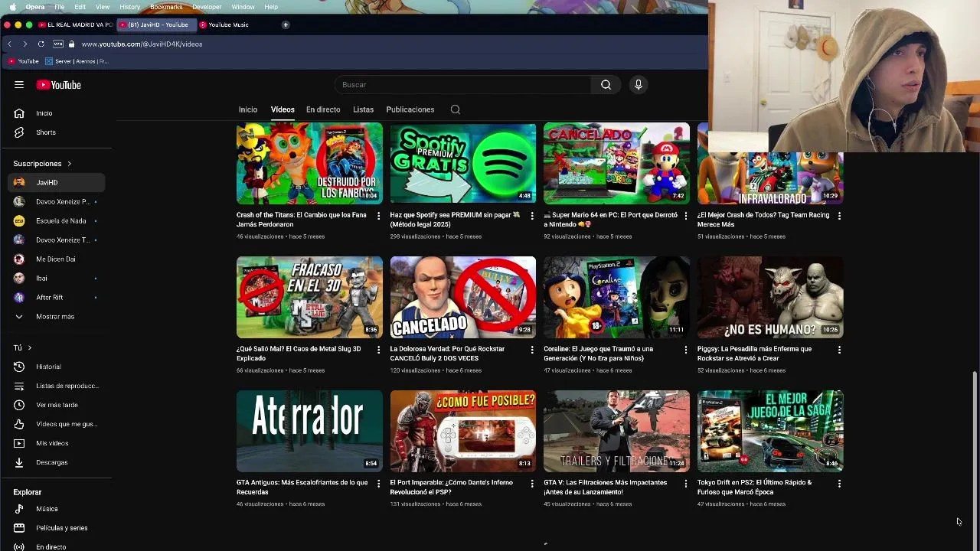
Task: Open Shorts in sidebar
Action: [x=57, y=132]
